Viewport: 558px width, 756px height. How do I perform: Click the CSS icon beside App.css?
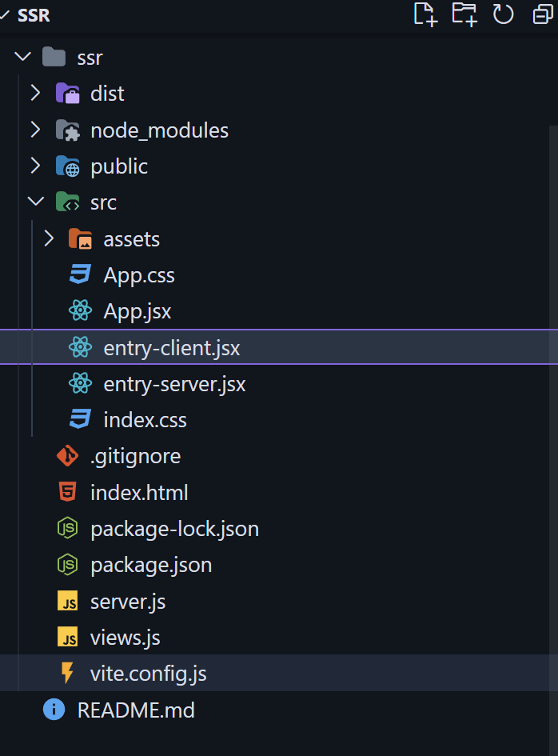[x=80, y=275]
